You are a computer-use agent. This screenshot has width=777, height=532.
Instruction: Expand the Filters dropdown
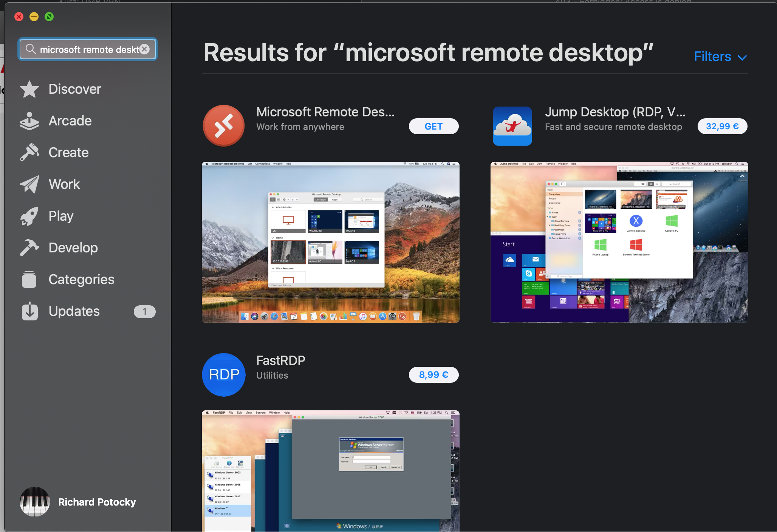(x=720, y=57)
